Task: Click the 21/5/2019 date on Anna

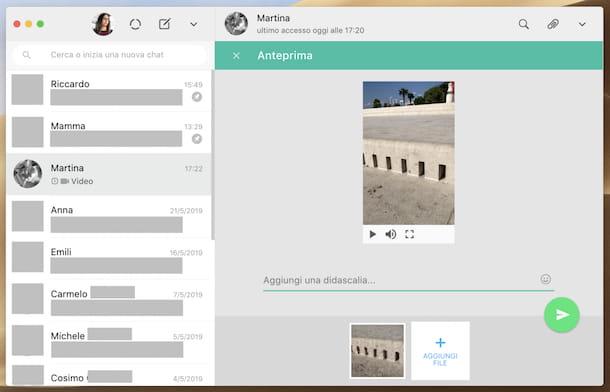Action: click(x=186, y=211)
